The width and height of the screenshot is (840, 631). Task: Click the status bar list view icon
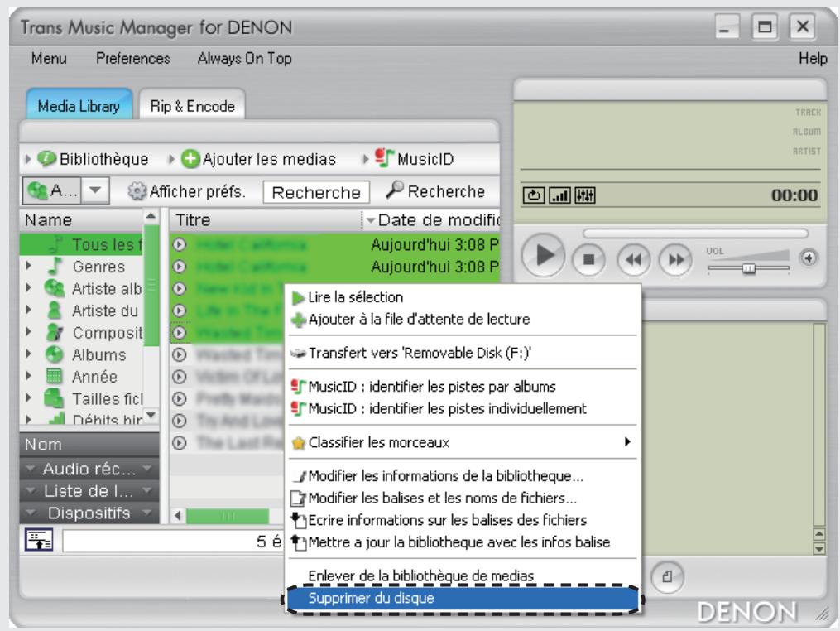point(39,541)
